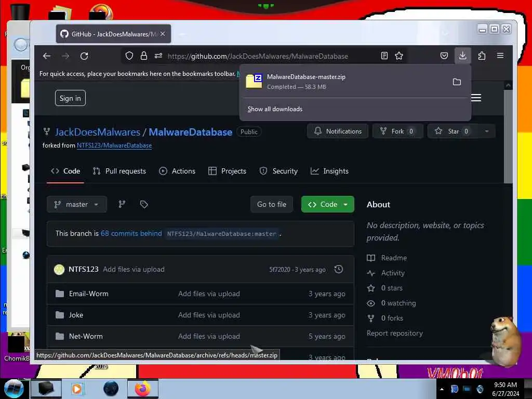Toggle reader view icon
Viewport: 532px width, 399px height.
[x=384, y=56]
